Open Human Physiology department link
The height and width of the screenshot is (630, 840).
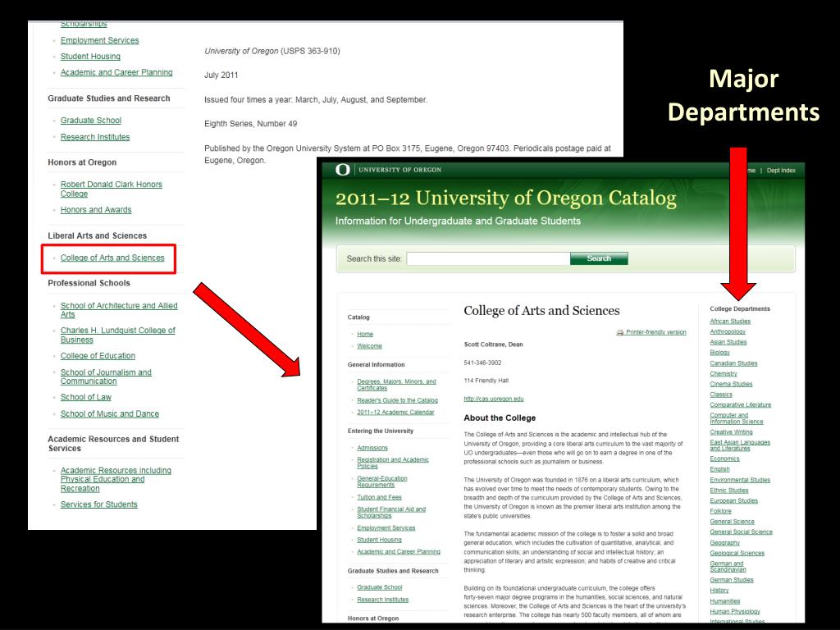tap(734, 611)
